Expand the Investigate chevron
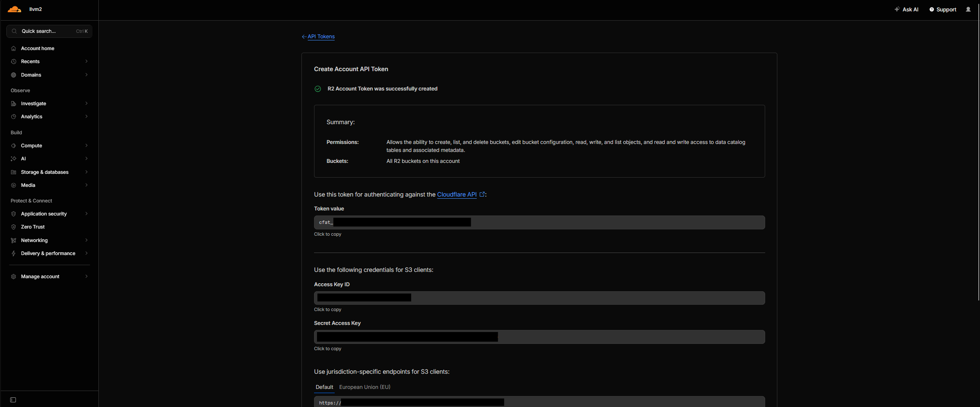Screen dimensions: 980x407 pos(87,104)
